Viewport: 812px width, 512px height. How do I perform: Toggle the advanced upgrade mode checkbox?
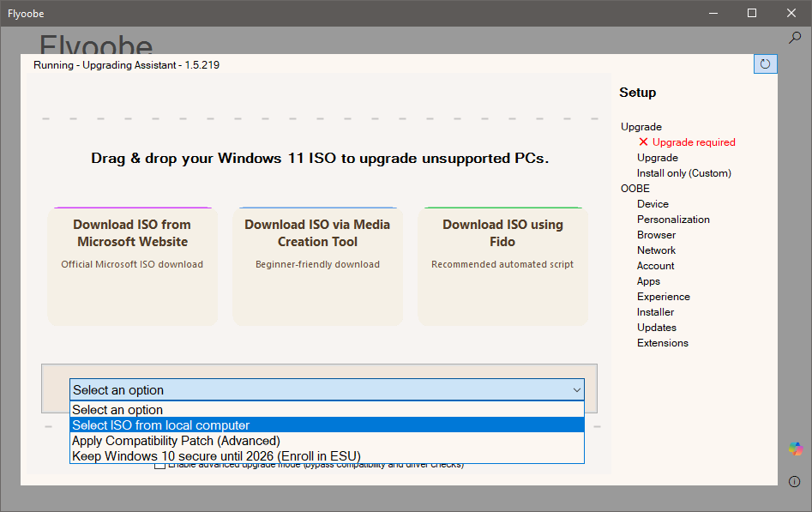coord(160,466)
